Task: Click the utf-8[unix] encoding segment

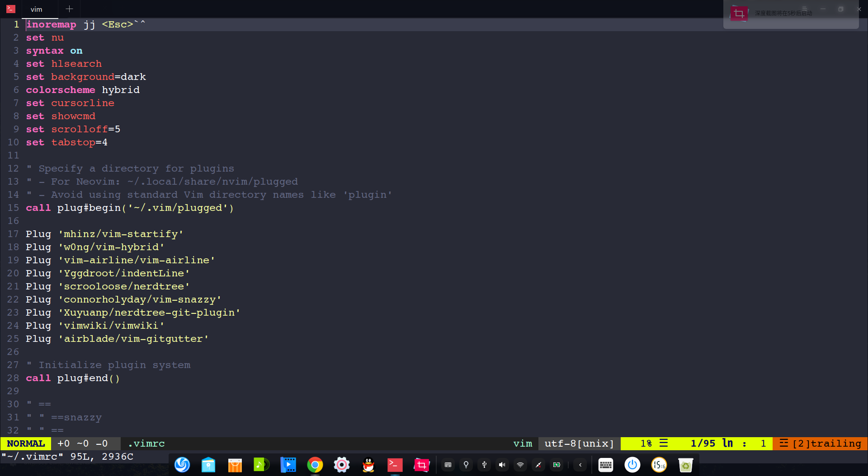Action: [x=579, y=443]
